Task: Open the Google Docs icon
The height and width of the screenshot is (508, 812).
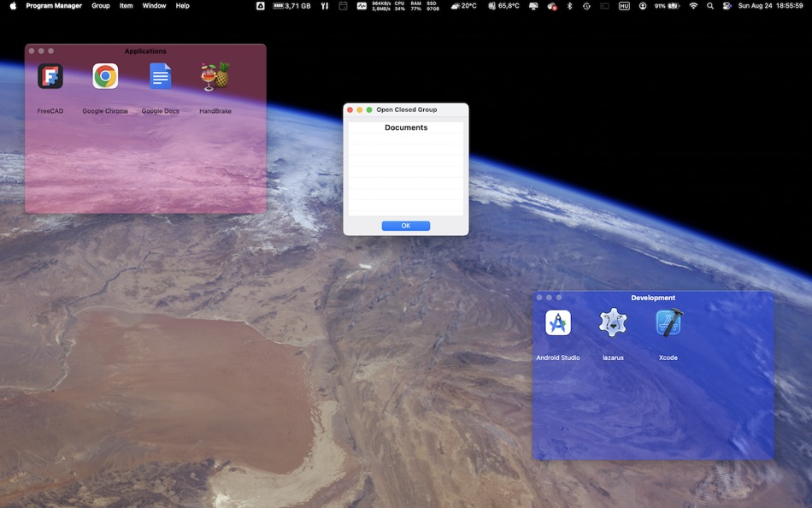Action: (161, 76)
